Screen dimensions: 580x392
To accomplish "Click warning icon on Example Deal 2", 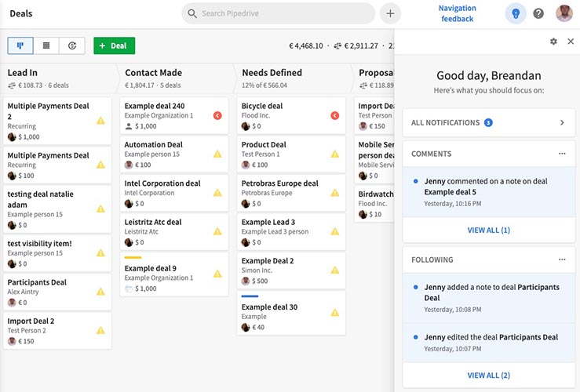I will click(335, 270).
